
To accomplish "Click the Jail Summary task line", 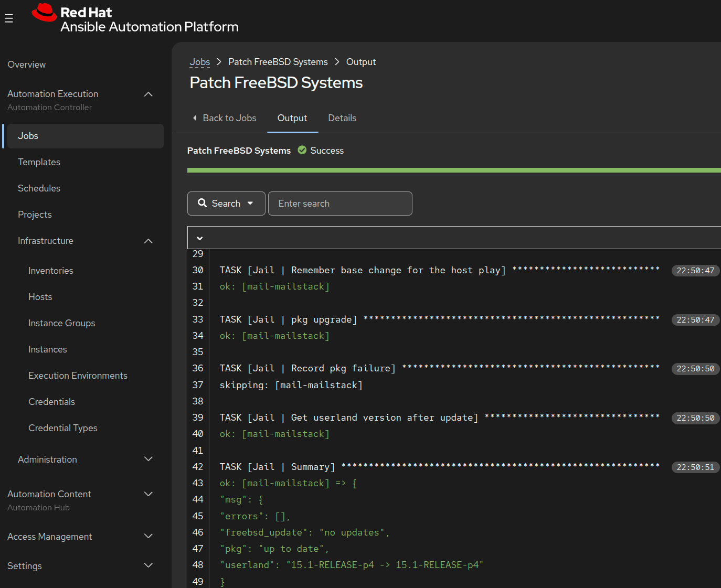I will (x=440, y=467).
